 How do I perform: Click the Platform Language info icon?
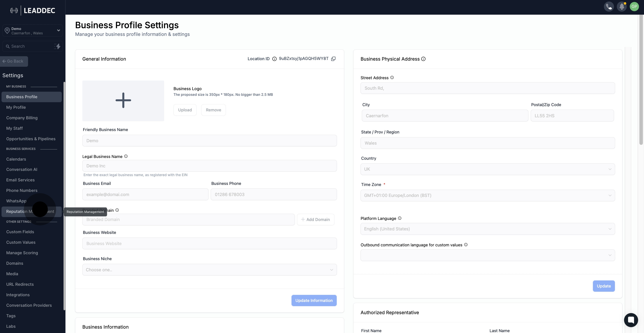[400, 218]
